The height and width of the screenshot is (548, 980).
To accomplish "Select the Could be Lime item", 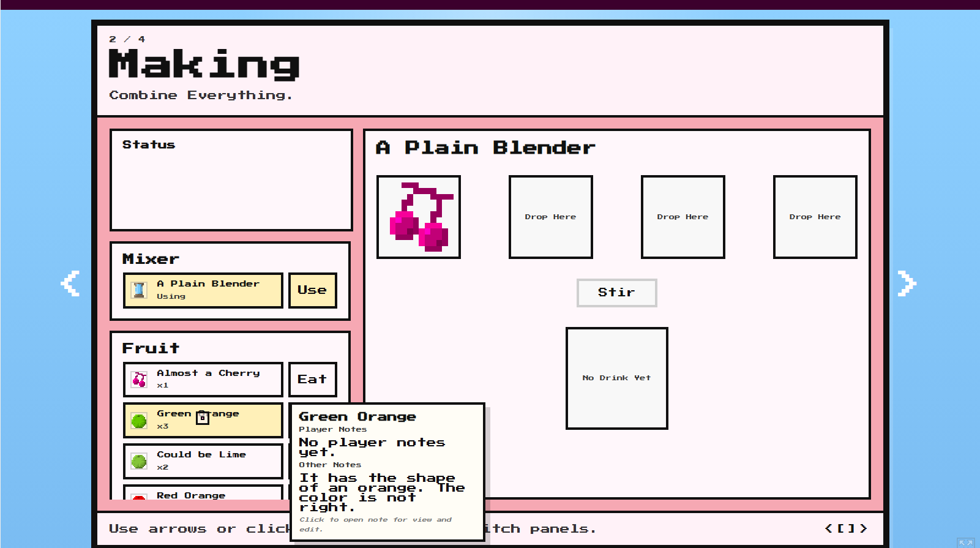I will [203, 461].
